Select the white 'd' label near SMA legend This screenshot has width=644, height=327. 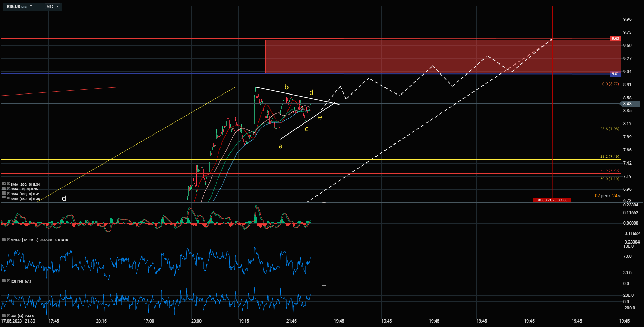point(64,198)
